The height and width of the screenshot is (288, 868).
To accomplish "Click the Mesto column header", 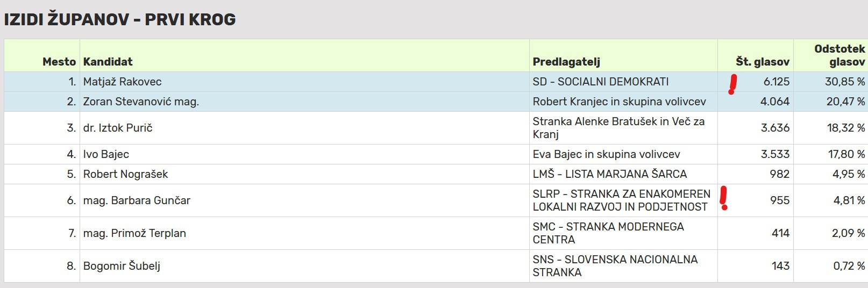I will (x=59, y=62).
